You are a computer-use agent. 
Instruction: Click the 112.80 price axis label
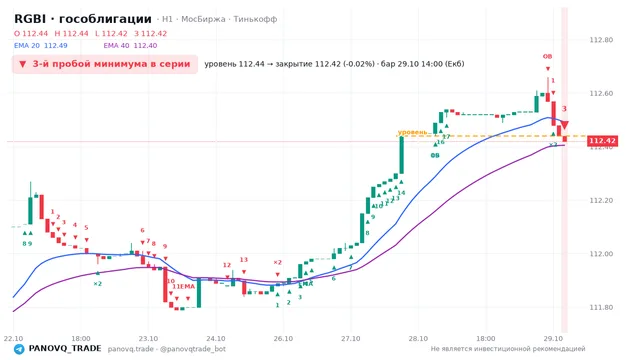(601, 40)
